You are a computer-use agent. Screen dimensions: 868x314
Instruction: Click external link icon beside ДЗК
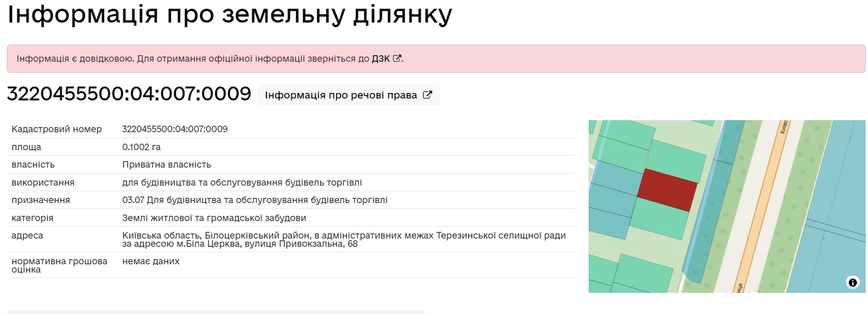click(x=397, y=59)
